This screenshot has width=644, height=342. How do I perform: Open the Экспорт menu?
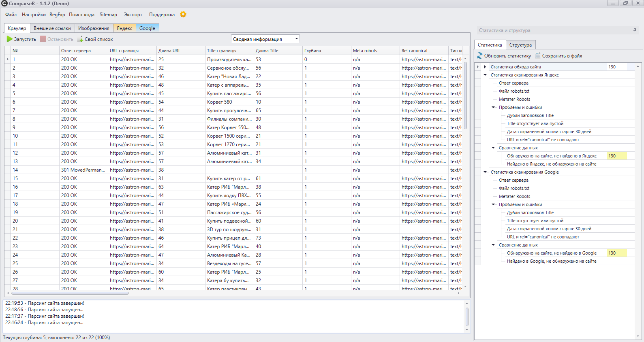[133, 15]
